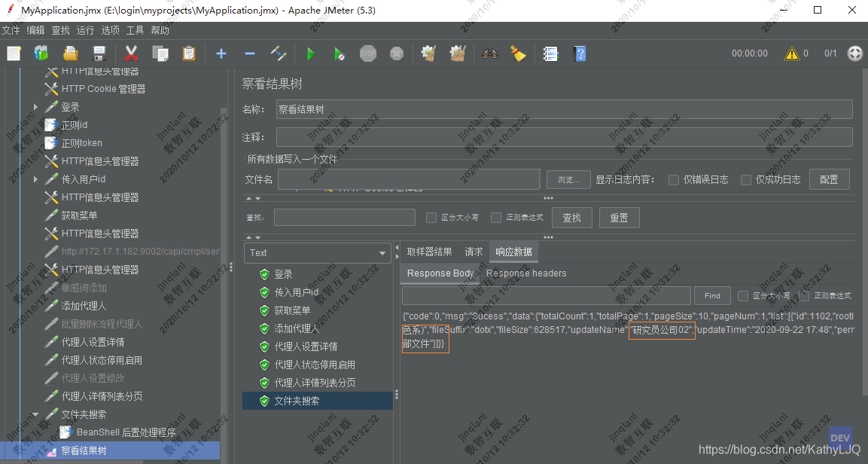Collapse the 文件夹搜索 tree node
Image resolution: width=868 pixels, height=464 pixels.
click(35, 414)
